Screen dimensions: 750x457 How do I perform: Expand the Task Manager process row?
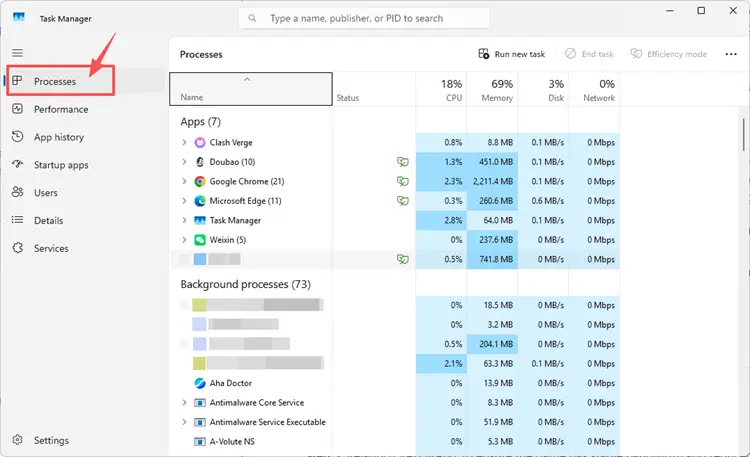(x=184, y=220)
